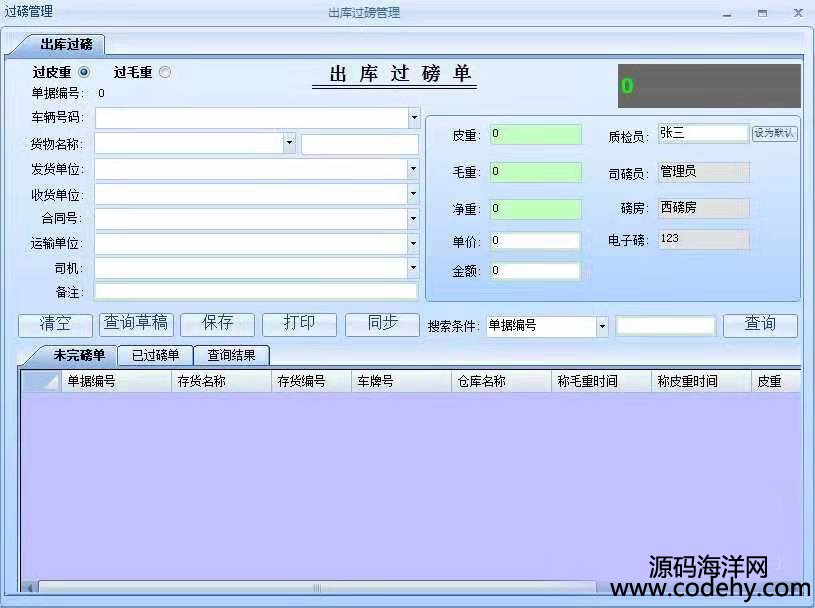815x608 pixels.
Task: Click the horizontal scrollbar thumb in the table
Action: [x=317, y=587]
